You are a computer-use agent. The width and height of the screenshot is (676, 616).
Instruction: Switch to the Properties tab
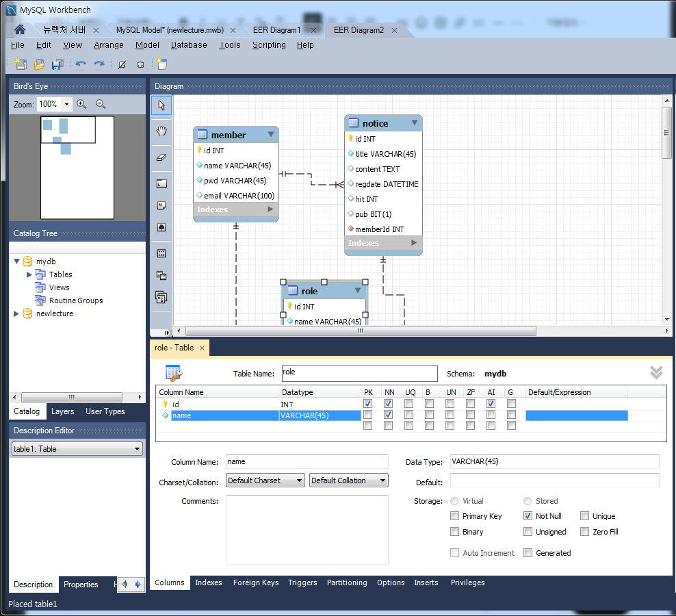(81, 585)
